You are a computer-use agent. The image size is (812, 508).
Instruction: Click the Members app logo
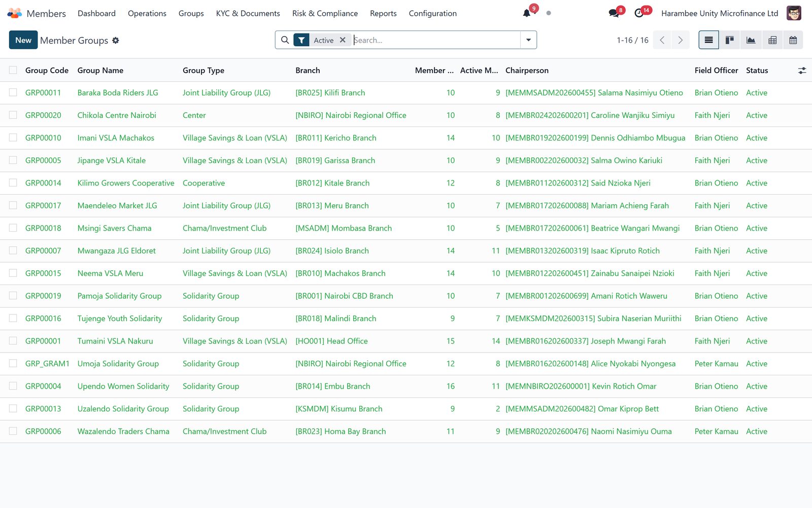(15, 13)
